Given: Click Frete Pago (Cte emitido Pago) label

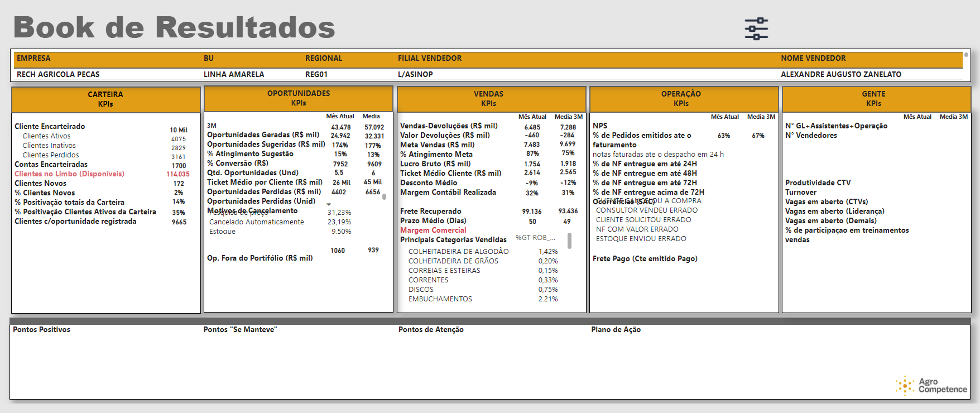Looking at the screenshot, I should [x=645, y=259].
